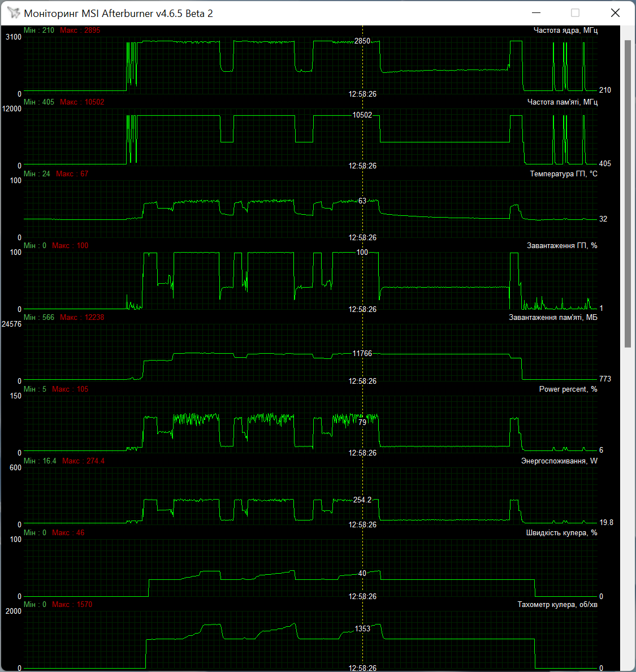Image resolution: width=636 pixels, height=672 pixels.
Task: Click the 'Температура ГП, °C' graph title
Action: (x=564, y=174)
